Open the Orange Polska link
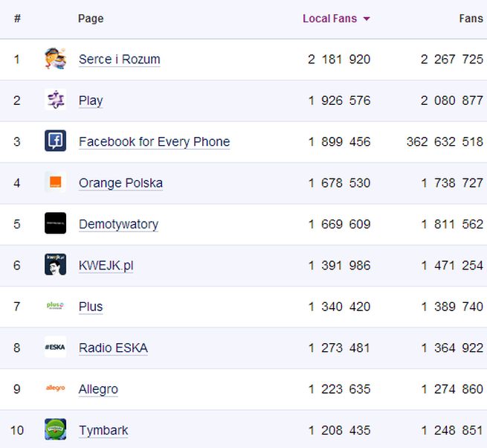Image resolution: width=487 pixels, height=448 pixels. click(x=120, y=183)
